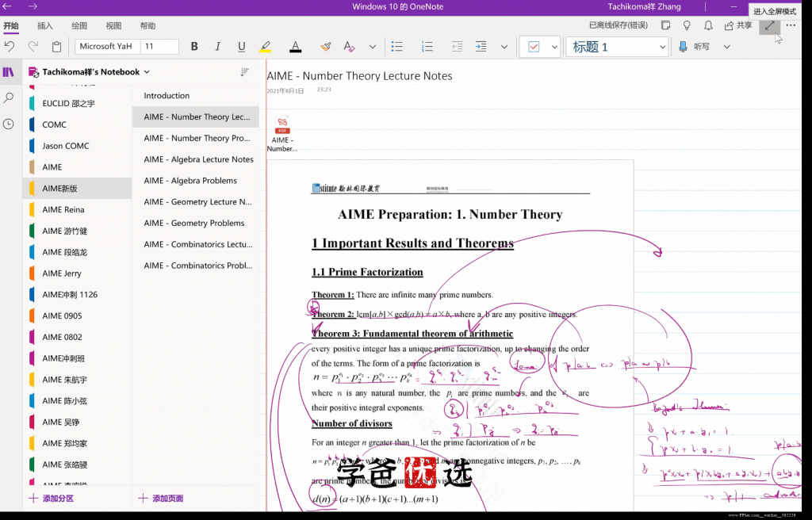This screenshot has width=812, height=520.
Task: Select the AIME新版 section
Action: pyautogui.click(x=77, y=189)
